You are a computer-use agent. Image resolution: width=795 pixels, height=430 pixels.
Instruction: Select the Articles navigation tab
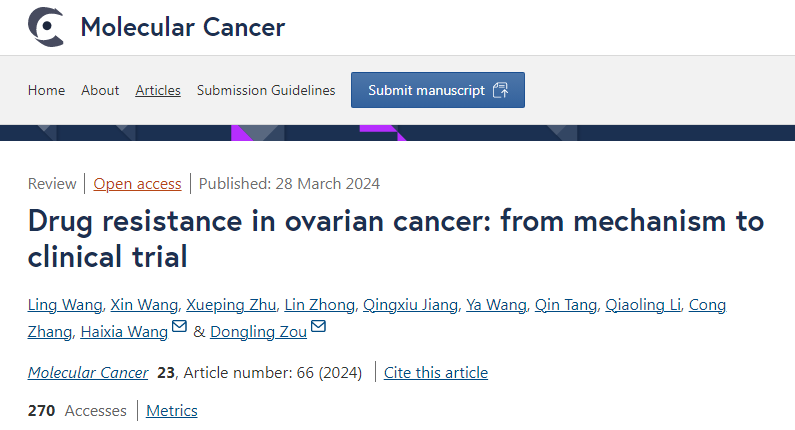(158, 90)
